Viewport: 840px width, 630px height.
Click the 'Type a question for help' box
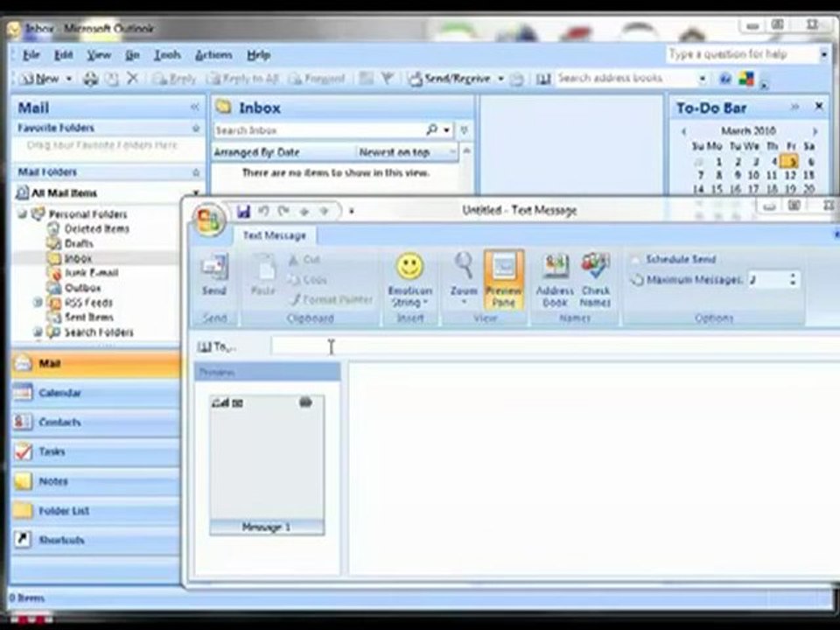(x=743, y=54)
